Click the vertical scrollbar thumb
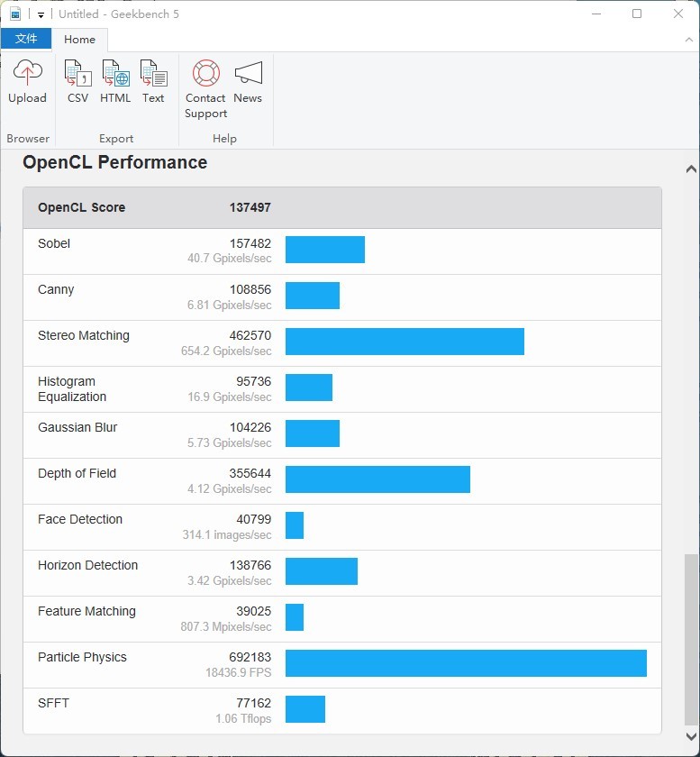 (x=691, y=640)
